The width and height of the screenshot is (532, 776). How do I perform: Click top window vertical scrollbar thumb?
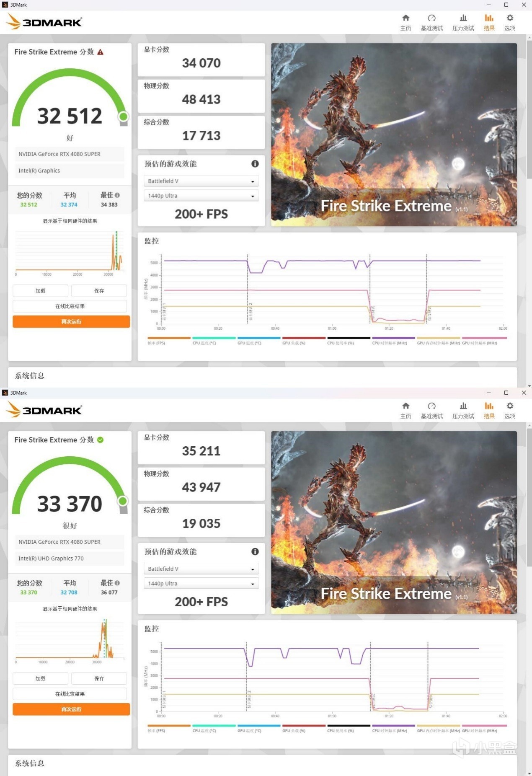pyautogui.click(x=529, y=110)
